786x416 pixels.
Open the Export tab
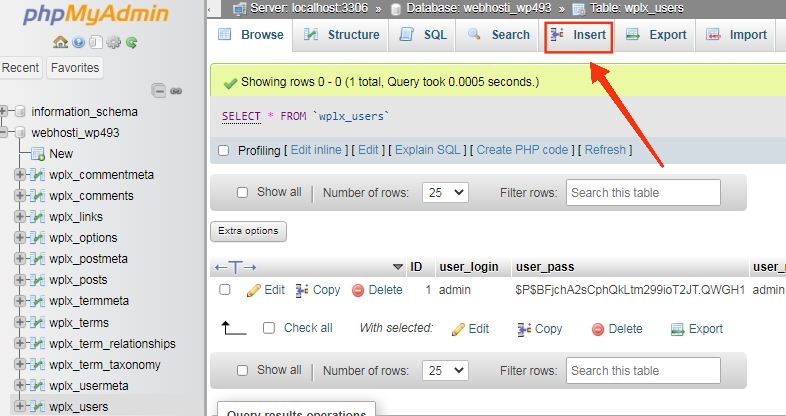[656, 35]
